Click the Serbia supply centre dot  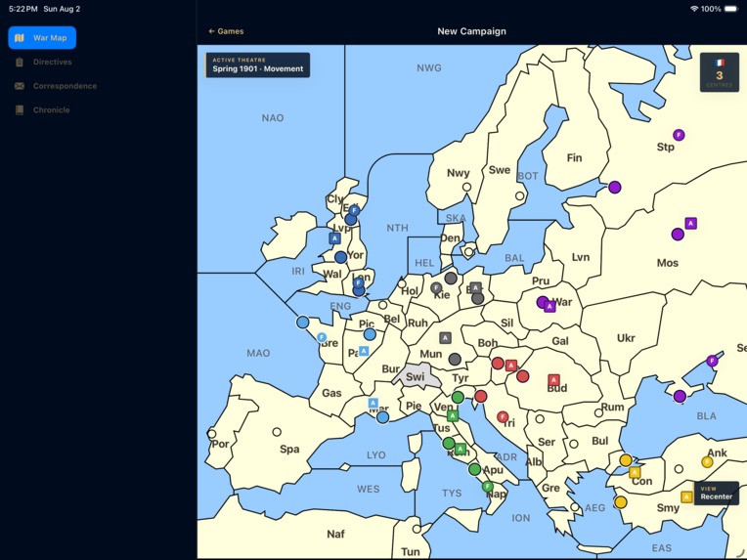pyautogui.click(x=540, y=419)
